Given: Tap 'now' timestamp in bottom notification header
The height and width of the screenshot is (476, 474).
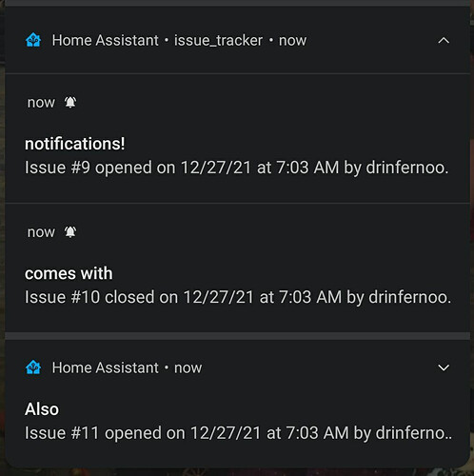Looking at the screenshot, I should [188, 368].
